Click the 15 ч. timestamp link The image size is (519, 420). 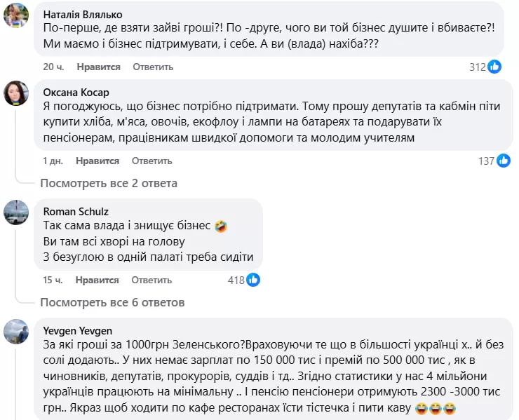53,280
